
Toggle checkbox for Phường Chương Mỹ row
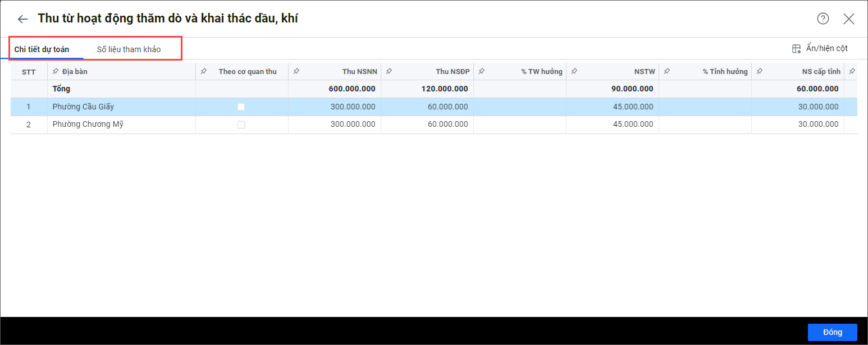[241, 125]
